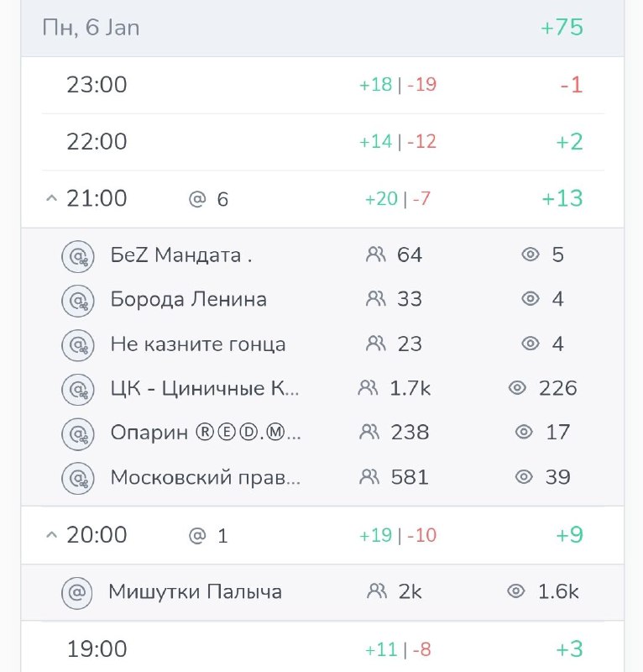Click the eye icon in БеZ Мандата row

click(531, 255)
